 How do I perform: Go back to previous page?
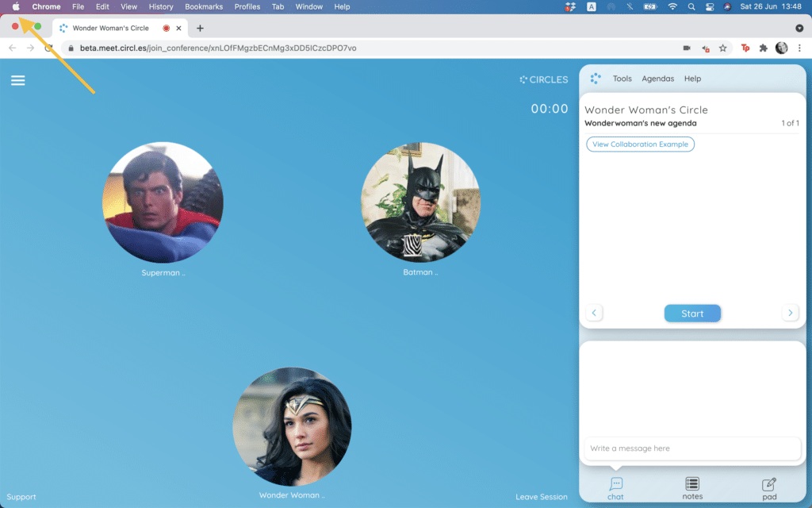pos(13,48)
